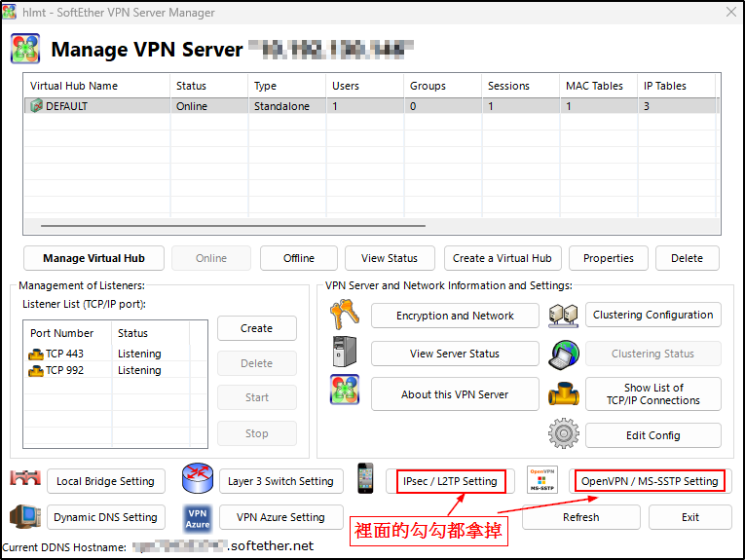This screenshot has height=560, width=745.
Task: Click the DEFAULT hub cube icon
Action: pyautogui.click(x=36, y=105)
